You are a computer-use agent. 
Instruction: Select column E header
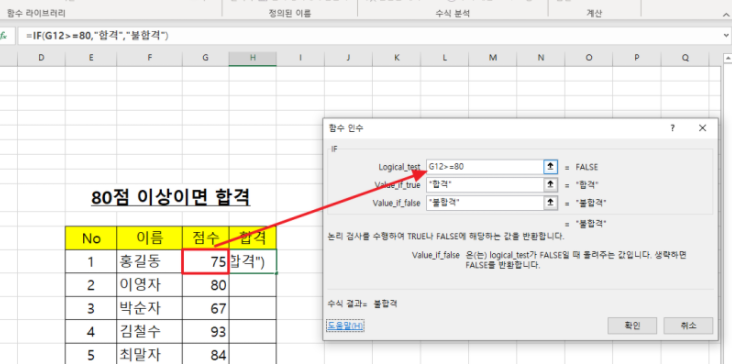(91, 58)
